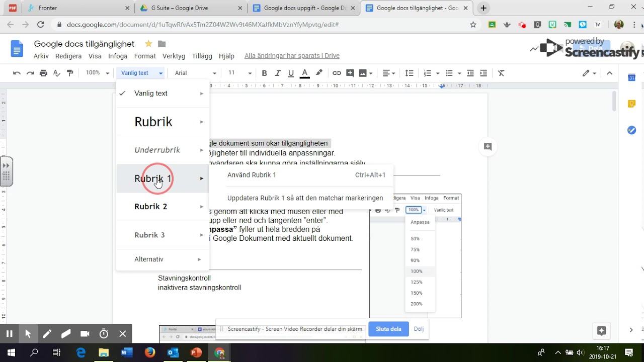Open line spacing options
This screenshot has width=644, height=362.
(410, 73)
